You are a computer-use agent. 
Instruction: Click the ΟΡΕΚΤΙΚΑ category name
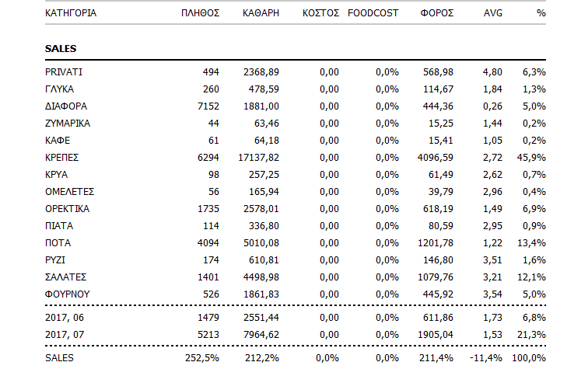67,209
